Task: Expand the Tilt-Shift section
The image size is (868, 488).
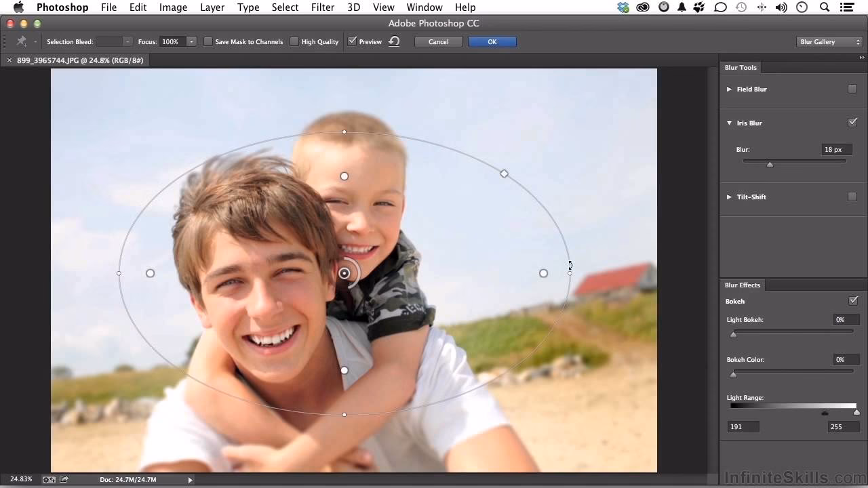Action: click(x=730, y=197)
